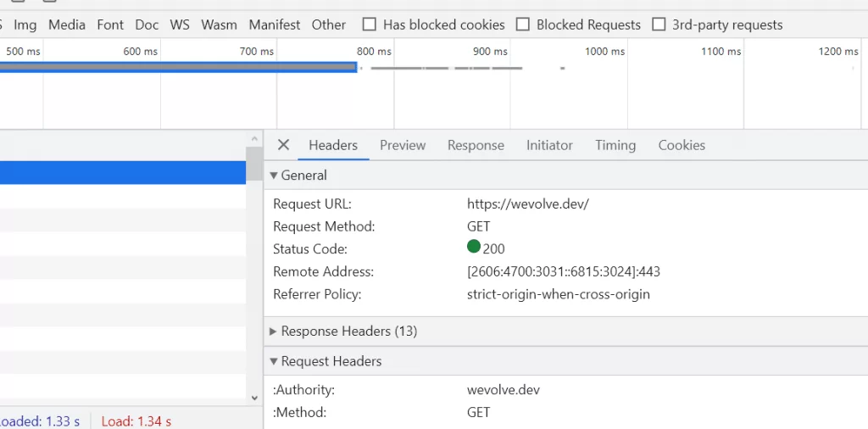Select the highlighted blue request row
This screenshot has width=868, height=429.
pos(123,173)
